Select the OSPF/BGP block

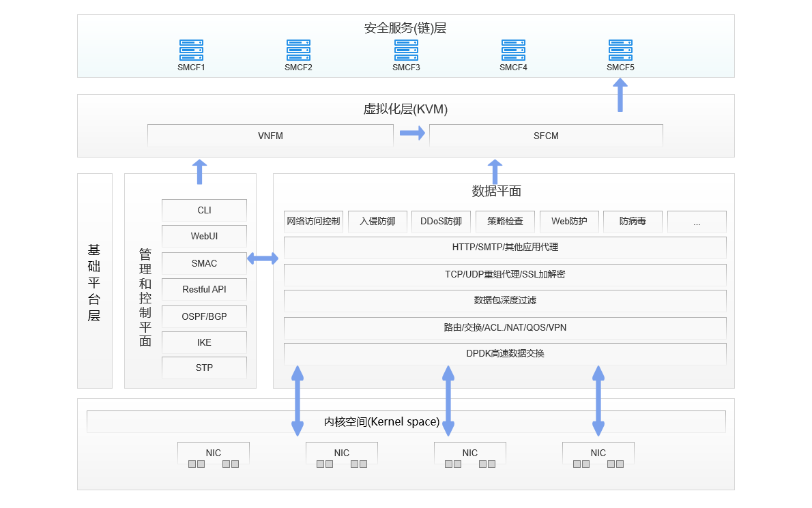[x=204, y=316]
